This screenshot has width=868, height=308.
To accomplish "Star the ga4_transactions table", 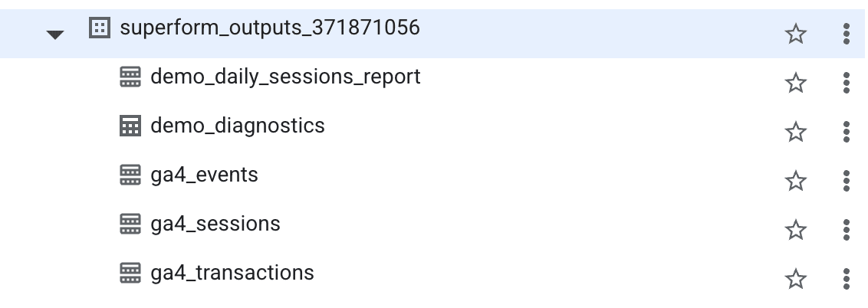I will (796, 279).
